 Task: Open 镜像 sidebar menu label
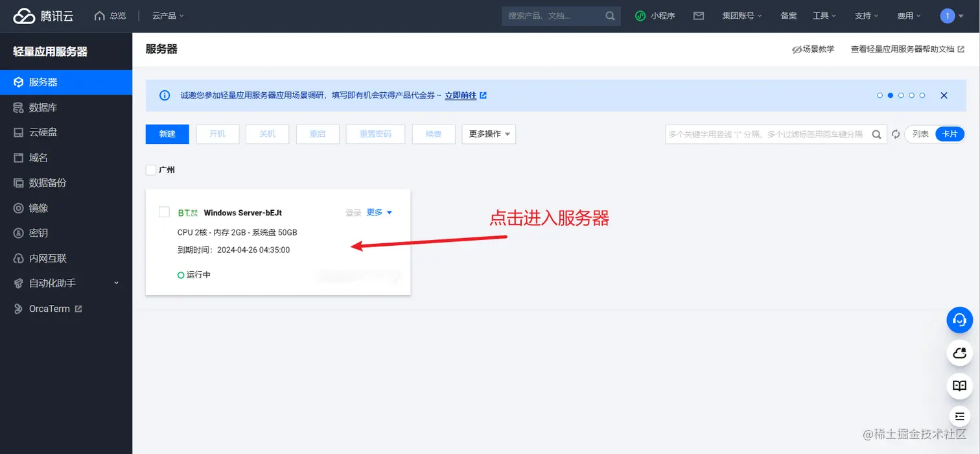38,208
